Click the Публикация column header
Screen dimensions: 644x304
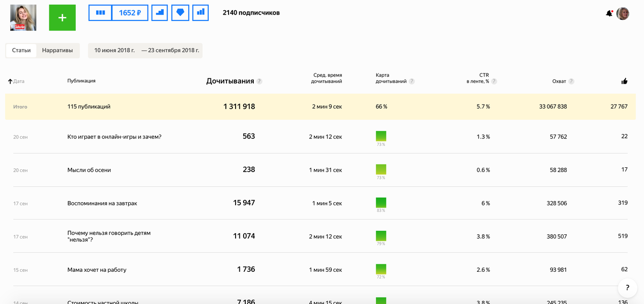pos(82,81)
